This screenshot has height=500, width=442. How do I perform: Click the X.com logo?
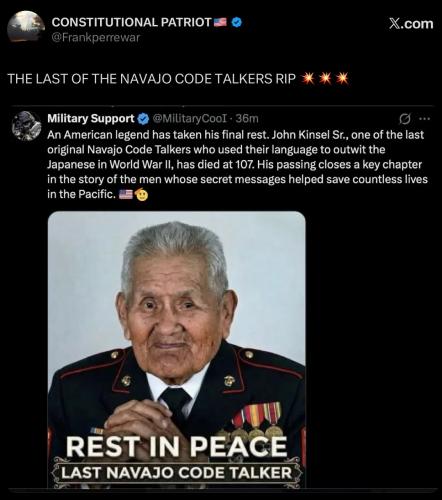click(411, 24)
